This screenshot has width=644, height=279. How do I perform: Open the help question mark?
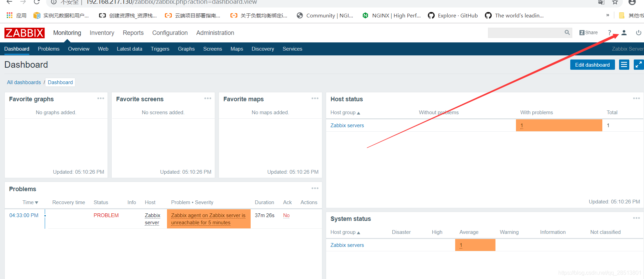tap(610, 32)
